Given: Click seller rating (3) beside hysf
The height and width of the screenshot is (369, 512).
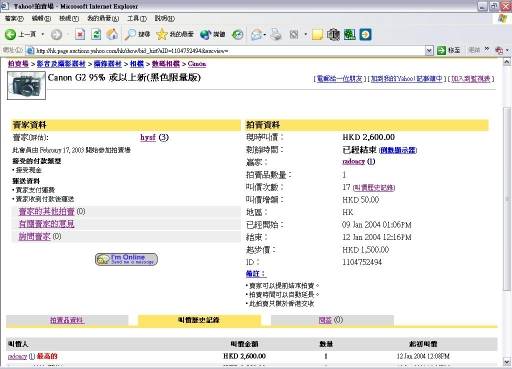Looking at the screenshot, I should coord(163,137).
